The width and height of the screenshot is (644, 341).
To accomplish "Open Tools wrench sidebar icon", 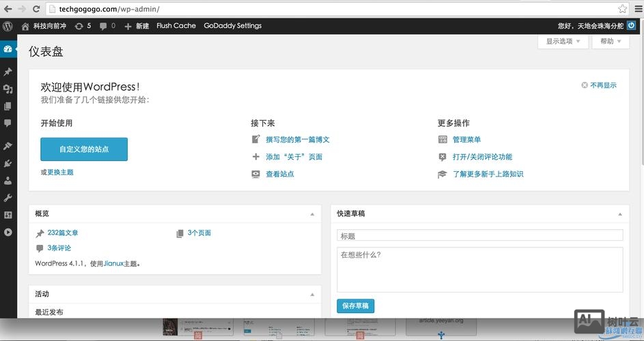I will point(8,198).
